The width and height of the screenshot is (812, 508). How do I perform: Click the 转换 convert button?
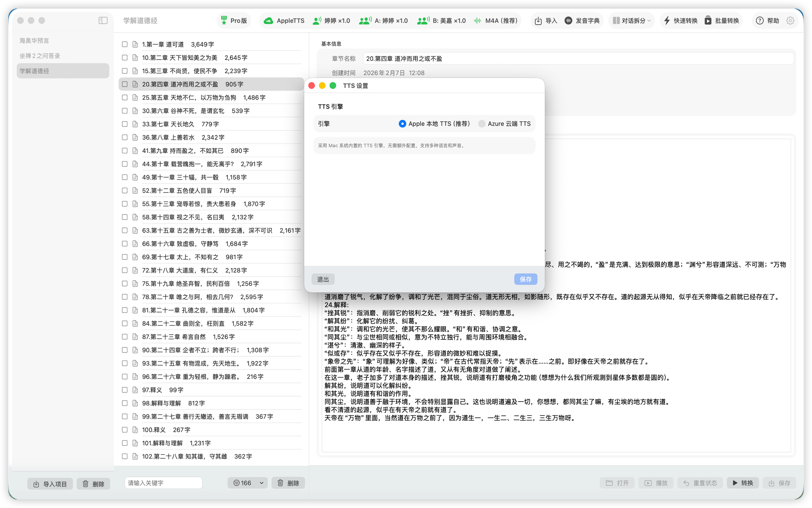pyautogui.click(x=743, y=483)
